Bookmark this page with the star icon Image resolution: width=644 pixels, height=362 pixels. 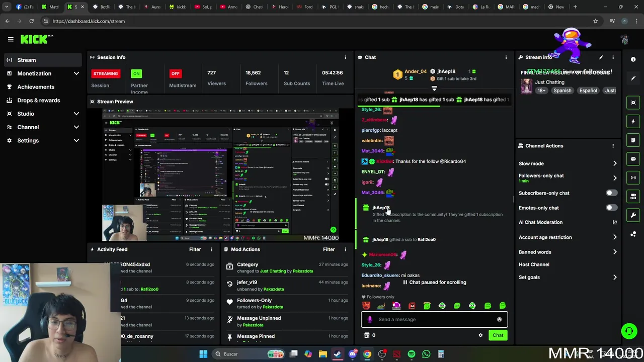pyautogui.click(x=596, y=21)
